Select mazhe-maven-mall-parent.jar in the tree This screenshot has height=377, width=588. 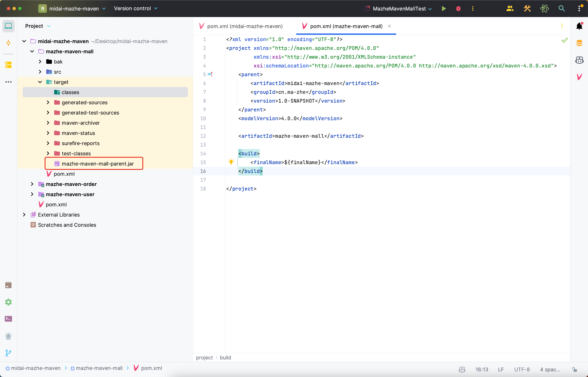(98, 164)
